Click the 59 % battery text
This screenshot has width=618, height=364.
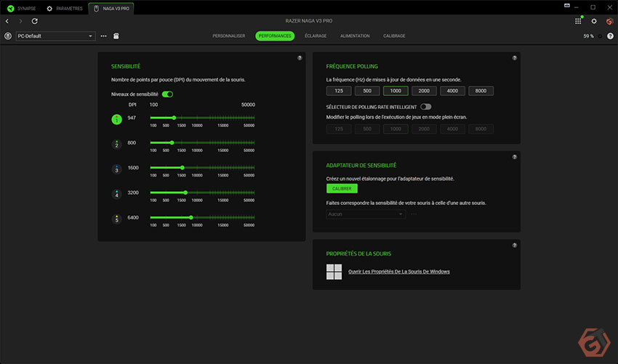588,36
